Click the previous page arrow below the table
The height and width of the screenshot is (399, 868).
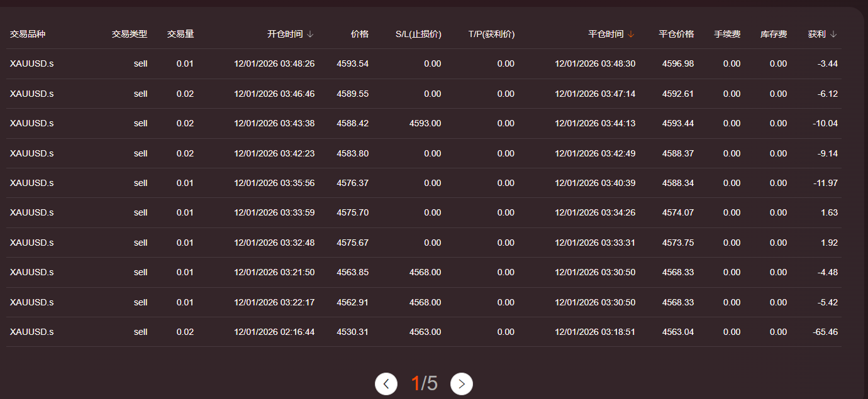tap(386, 383)
